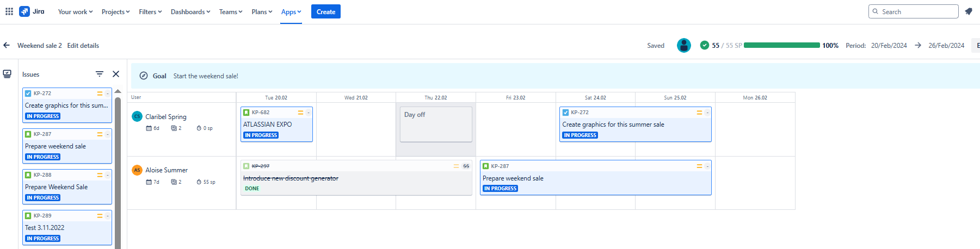This screenshot has width=980, height=249.
Task: Click the Sat 24.02 column header
Action: pos(595,98)
